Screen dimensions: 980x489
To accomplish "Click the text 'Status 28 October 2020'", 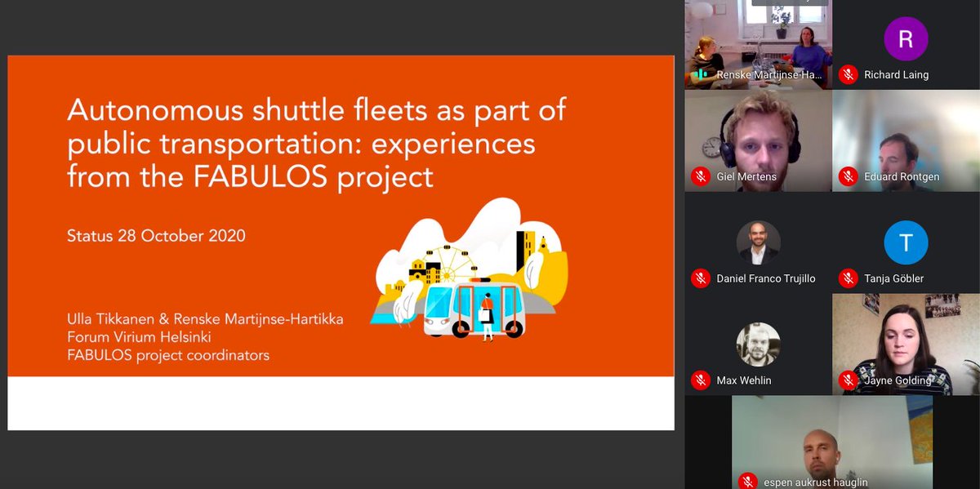I will (x=156, y=235).
